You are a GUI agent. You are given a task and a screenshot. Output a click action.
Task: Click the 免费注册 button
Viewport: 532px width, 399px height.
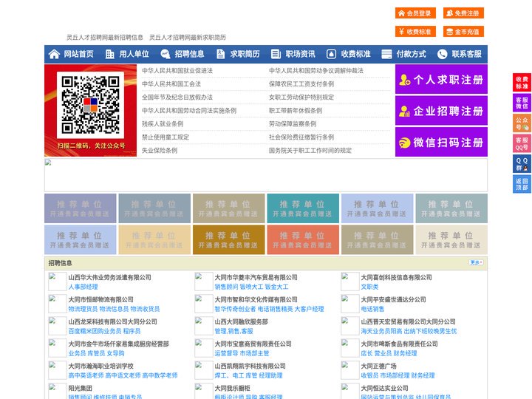[463, 13]
